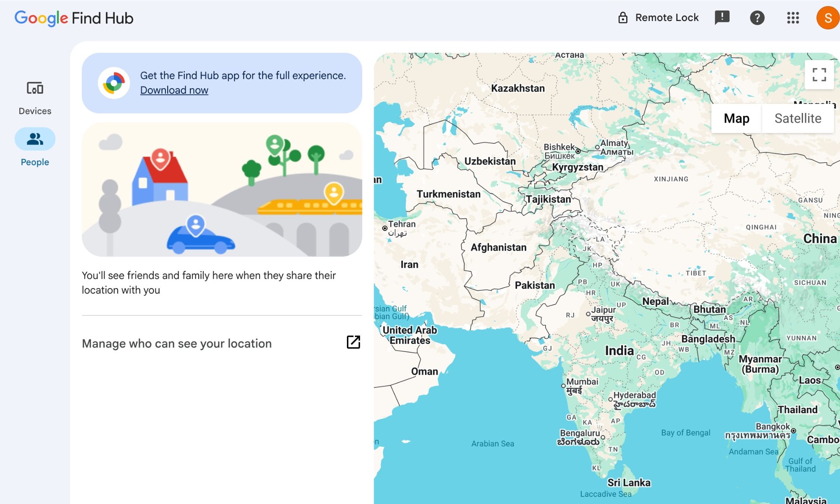840x504 pixels.
Task: Open the Help question mark icon
Action: click(757, 18)
